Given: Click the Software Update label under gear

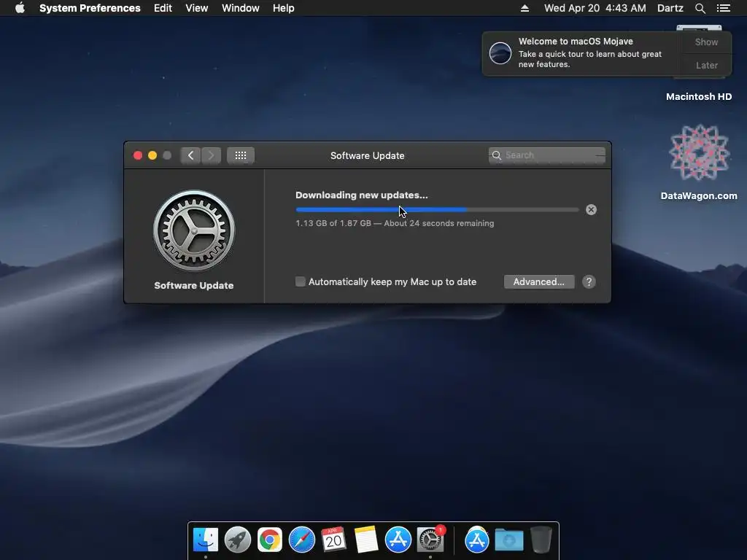Looking at the screenshot, I should 194,285.
